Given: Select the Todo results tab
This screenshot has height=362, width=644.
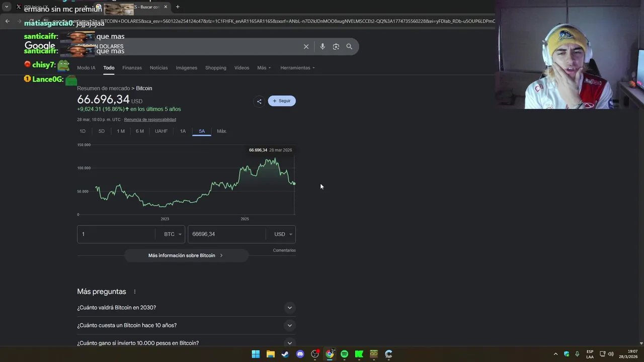Looking at the screenshot, I should 109,68.
